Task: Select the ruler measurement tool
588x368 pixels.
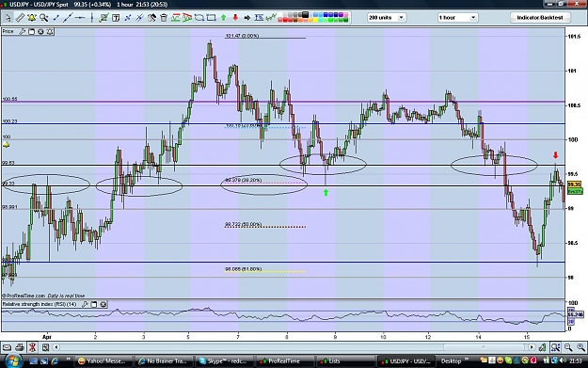Action: (20, 18)
